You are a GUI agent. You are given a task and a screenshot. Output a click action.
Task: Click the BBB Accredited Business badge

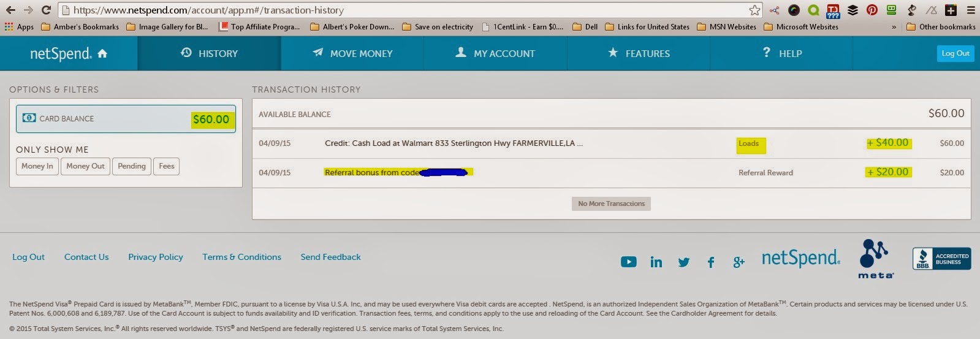(941, 259)
